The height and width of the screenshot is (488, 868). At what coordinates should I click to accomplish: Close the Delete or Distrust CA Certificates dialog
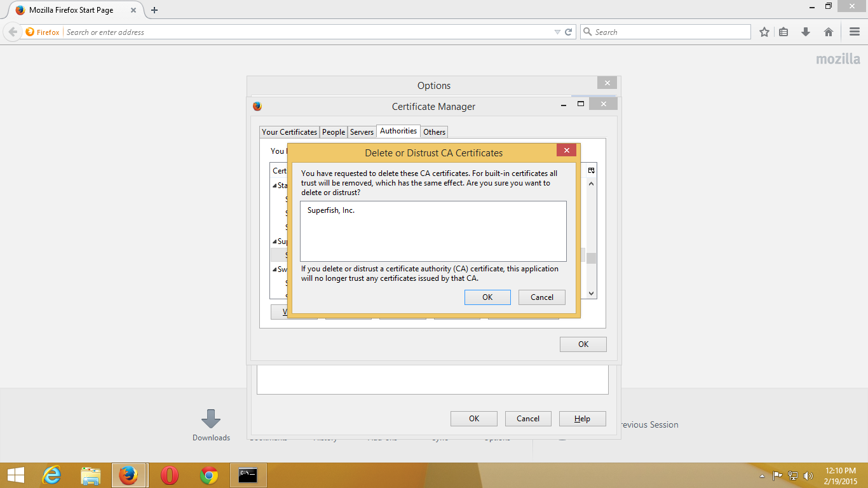point(566,150)
